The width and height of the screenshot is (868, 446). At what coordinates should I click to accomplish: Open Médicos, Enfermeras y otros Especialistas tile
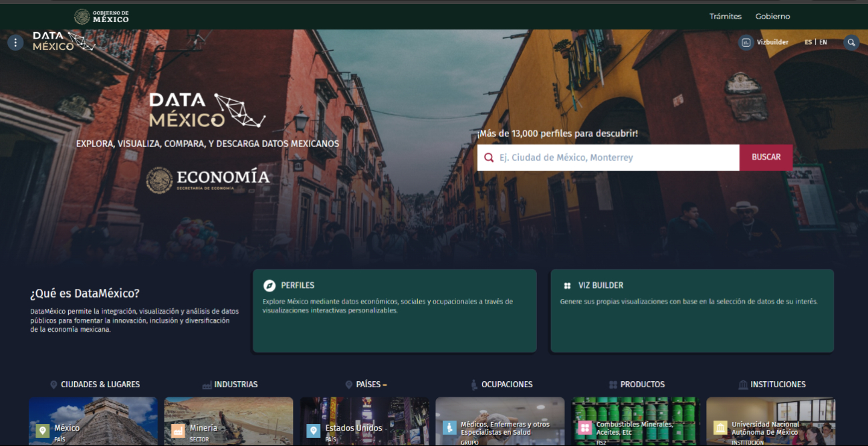[500, 421]
